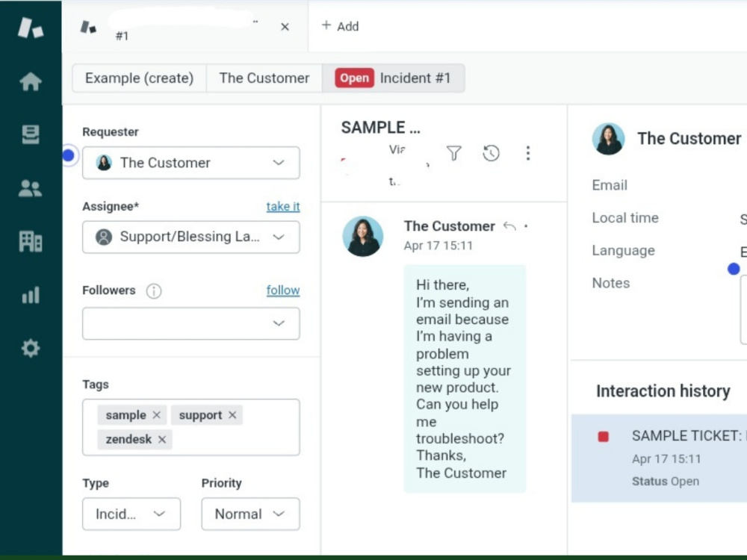Click the conversation filter funnel icon

pos(454,153)
